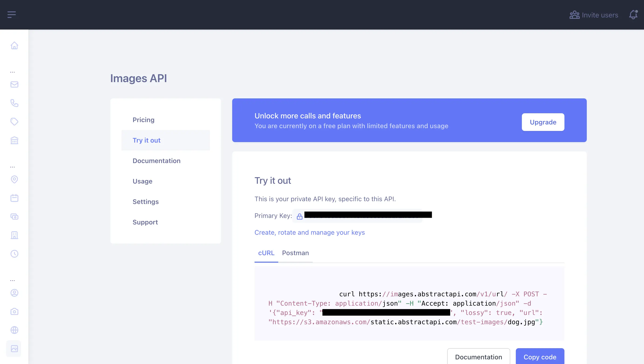Click the clock icon in sidebar

pos(14,254)
